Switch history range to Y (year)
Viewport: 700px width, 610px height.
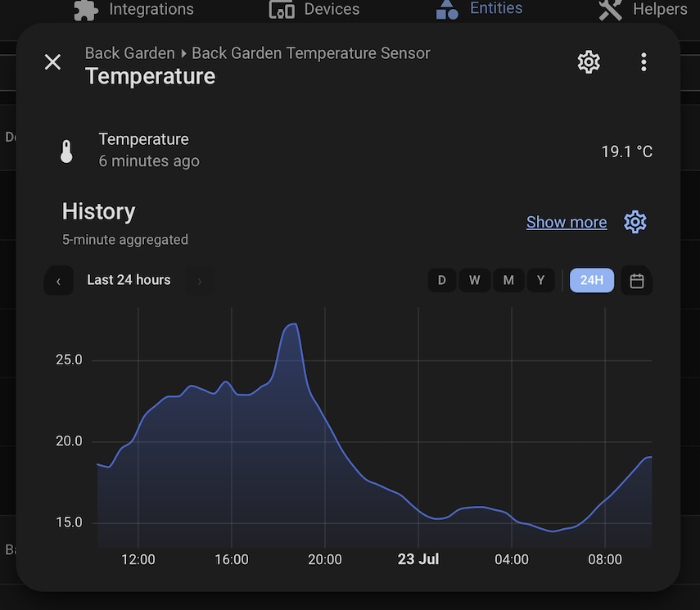click(x=540, y=281)
